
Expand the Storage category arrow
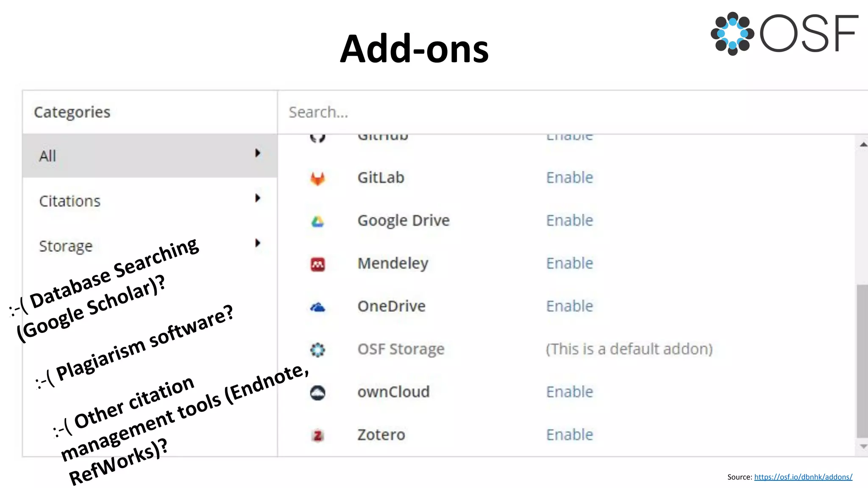[257, 243]
